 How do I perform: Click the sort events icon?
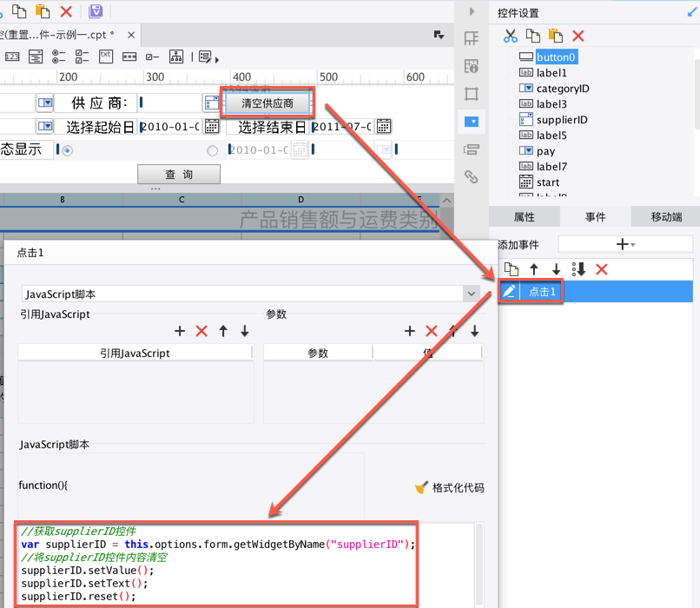pos(578,269)
